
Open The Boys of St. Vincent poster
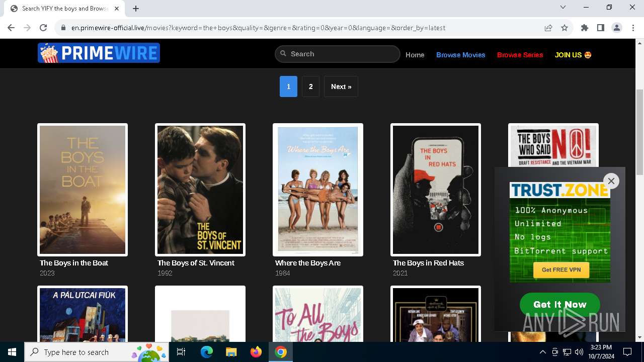pos(200,190)
